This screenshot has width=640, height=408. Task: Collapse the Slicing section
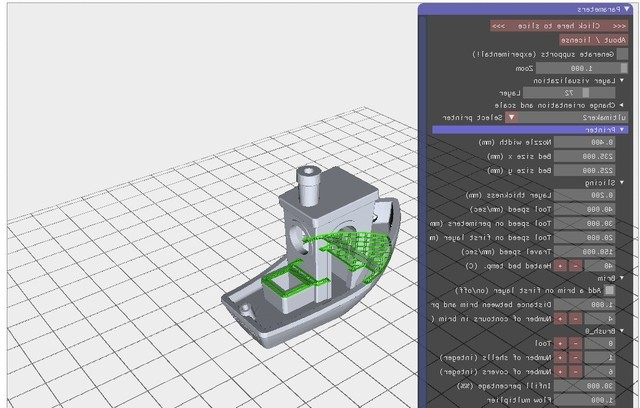(x=623, y=183)
